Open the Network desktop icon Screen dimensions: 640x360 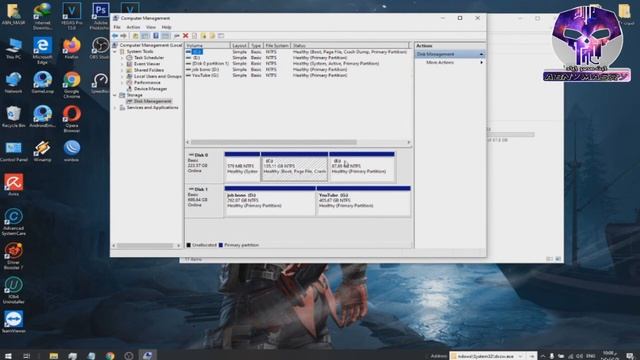[x=13, y=82]
